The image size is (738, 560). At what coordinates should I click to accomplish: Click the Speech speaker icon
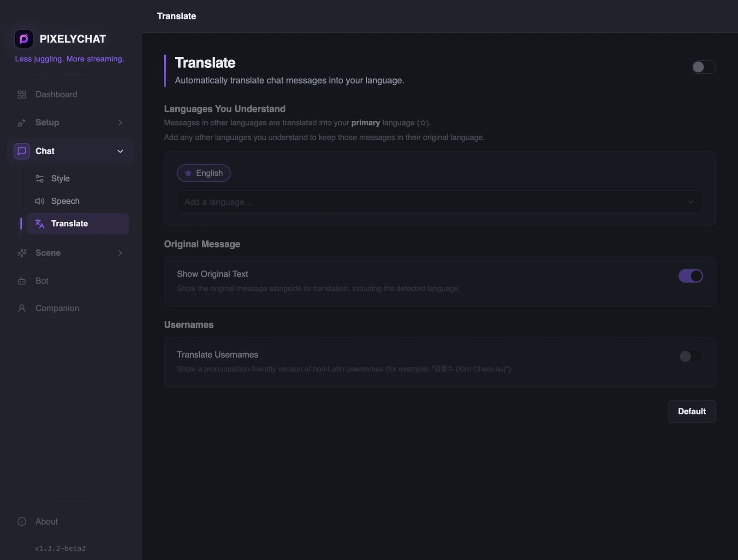(40, 201)
